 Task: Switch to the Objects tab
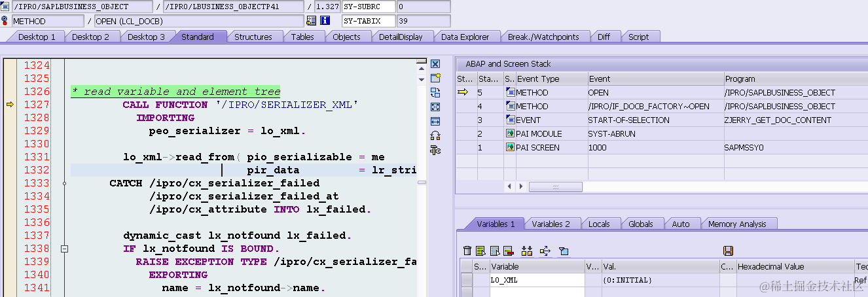(x=346, y=37)
